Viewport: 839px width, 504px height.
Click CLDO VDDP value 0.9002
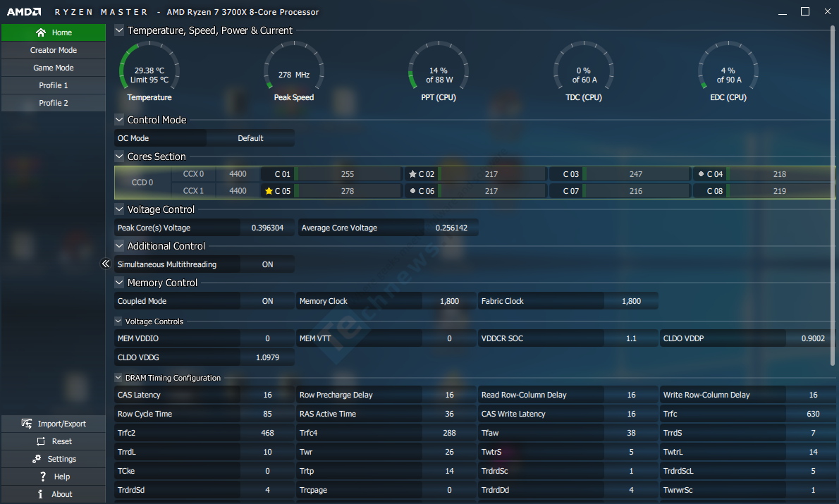(x=813, y=338)
